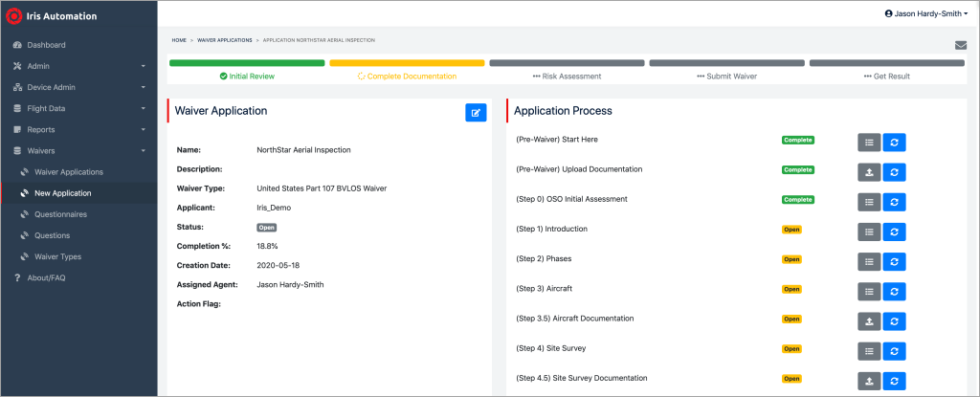The width and height of the screenshot is (980, 397).
Task: Click the edit Waiver Application pencil icon
Action: [476, 113]
